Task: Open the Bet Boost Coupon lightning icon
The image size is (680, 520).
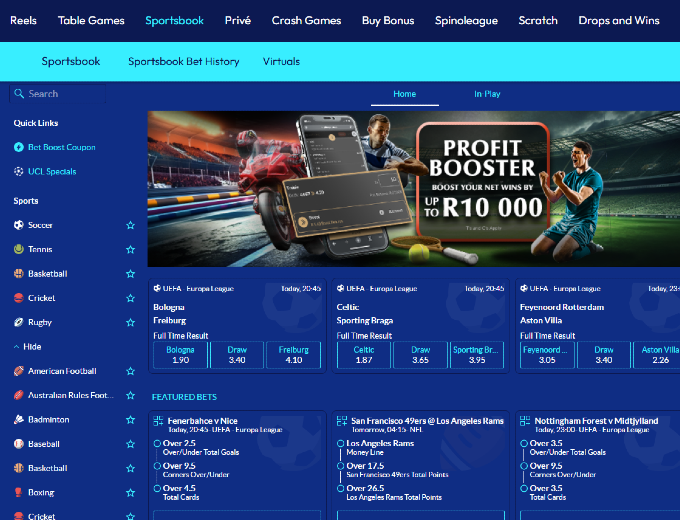Action: 19,147
